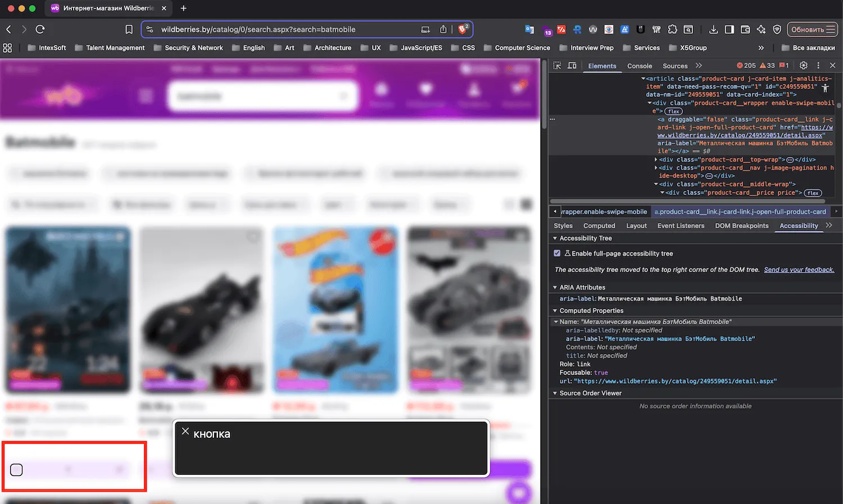
Task: Collapse the ARIA Attributes section
Action: pyautogui.click(x=555, y=287)
